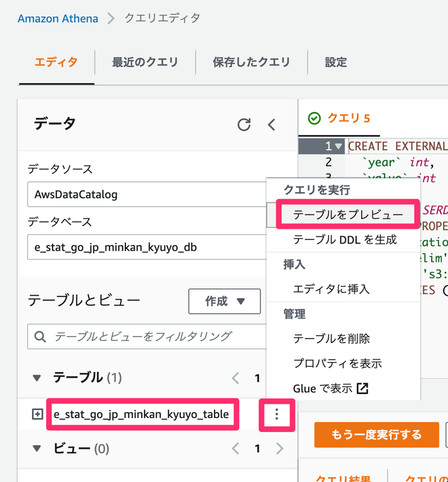Viewport: 448px width, 482px height.
Task: Open the 保存したクエリ tab
Action: 251,63
